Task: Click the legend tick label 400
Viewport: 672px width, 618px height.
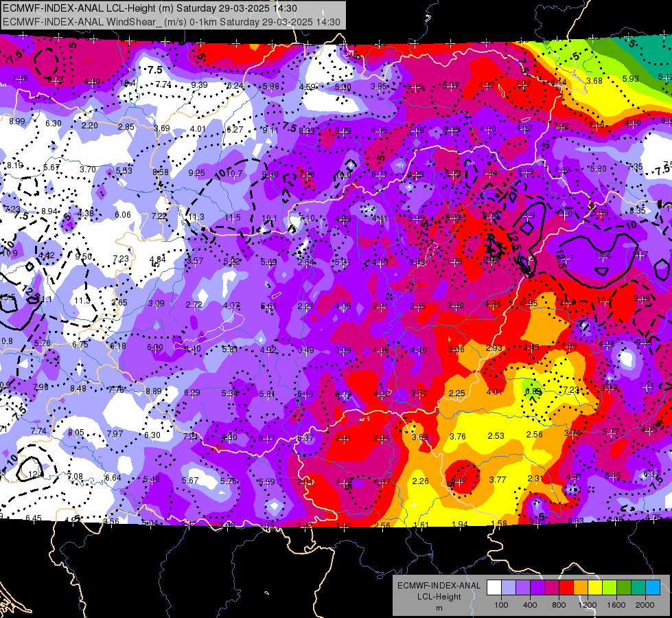Action: tap(530, 605)
